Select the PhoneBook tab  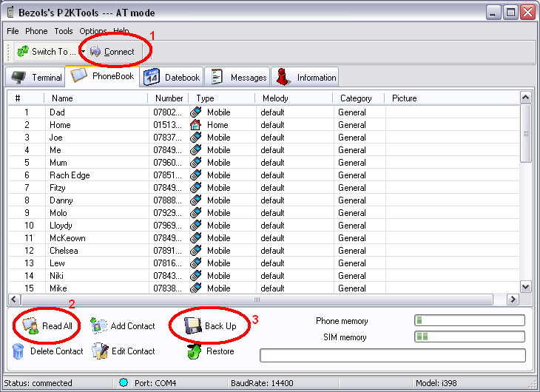click(102, 75)
